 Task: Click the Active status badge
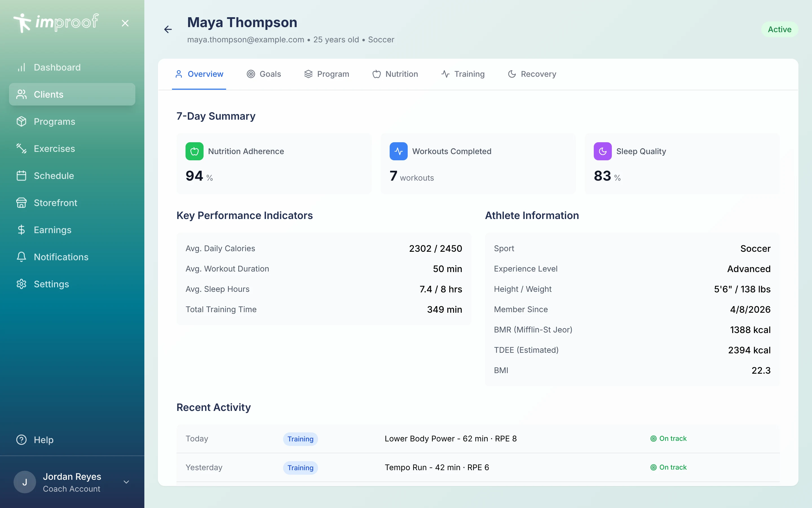point(780,30)
